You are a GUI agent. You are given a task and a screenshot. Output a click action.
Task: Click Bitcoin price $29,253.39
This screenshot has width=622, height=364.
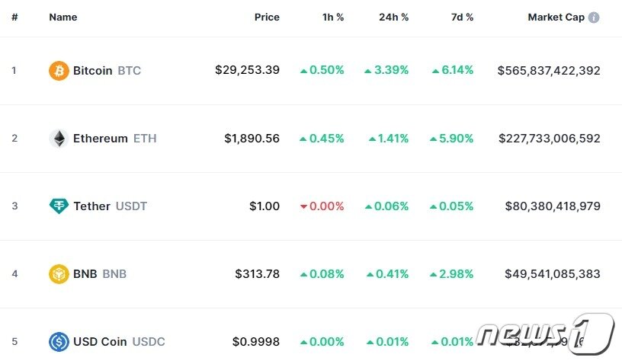click(247, 70)
